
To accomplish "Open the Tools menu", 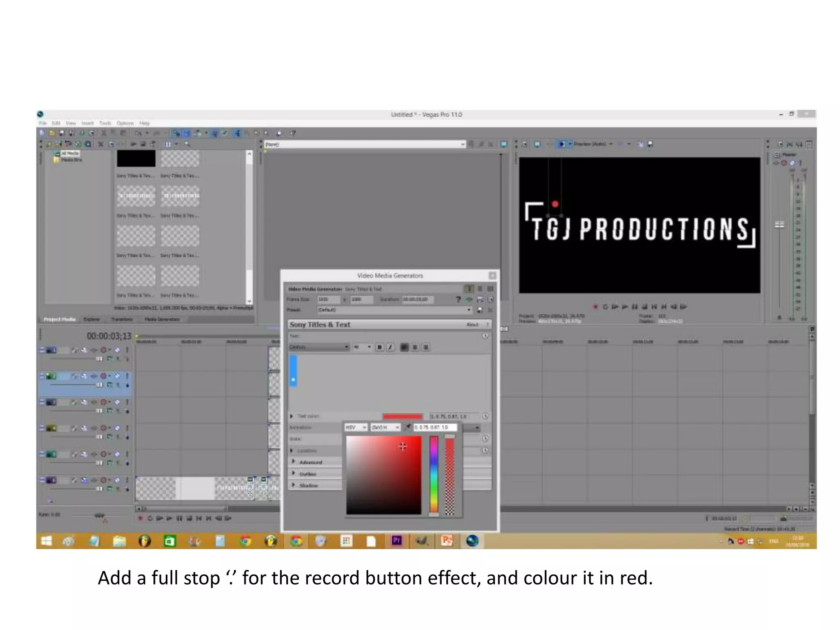I will pyautogui.click(x=105, y=123).
